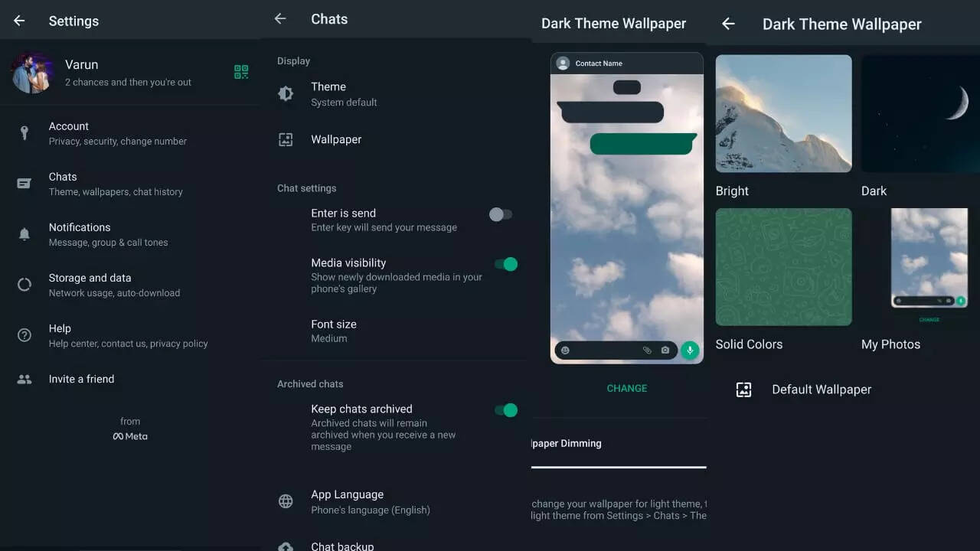Tap the microphone icon in chat preview
980x551 pixels.
tap(689, 350)
